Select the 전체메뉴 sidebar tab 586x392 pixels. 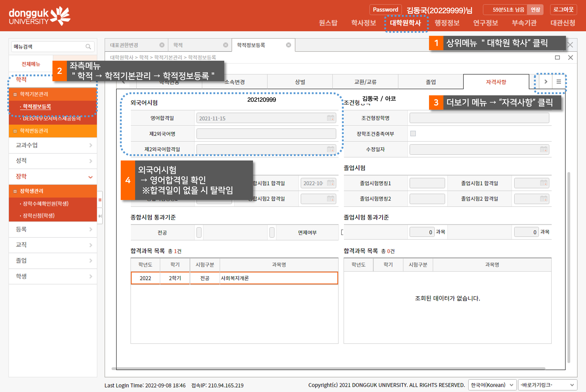[x=31, y=64]
